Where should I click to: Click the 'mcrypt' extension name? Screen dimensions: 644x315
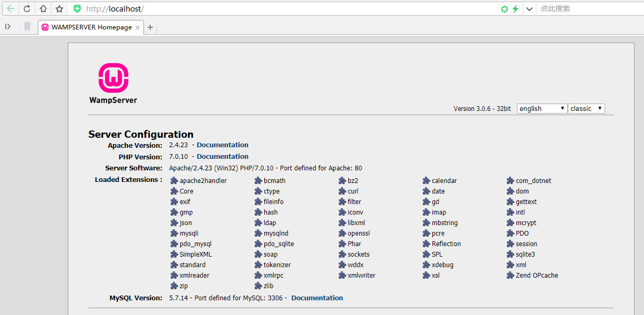(x=526, y=223)
